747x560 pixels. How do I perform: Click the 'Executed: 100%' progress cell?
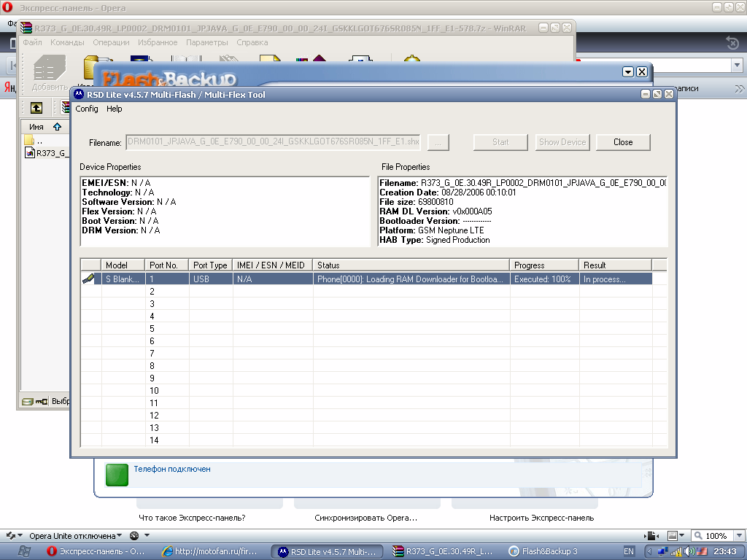[x=544, y=279]
